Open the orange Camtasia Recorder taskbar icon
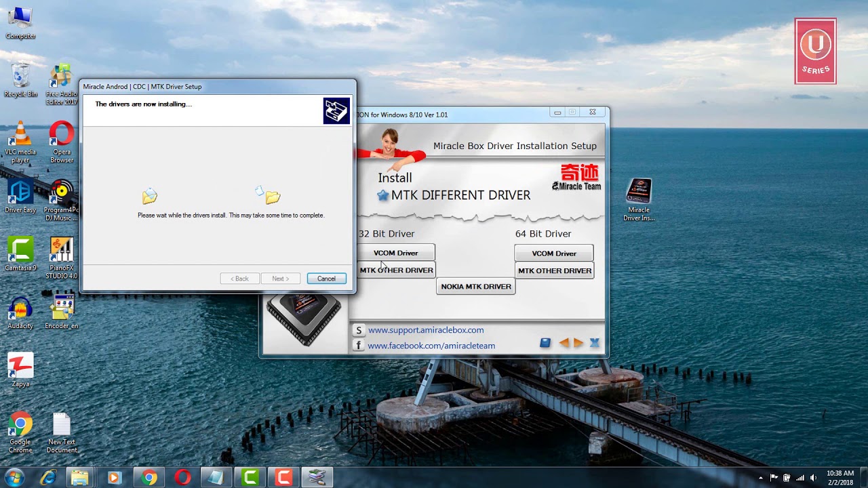 coord(283,478)
